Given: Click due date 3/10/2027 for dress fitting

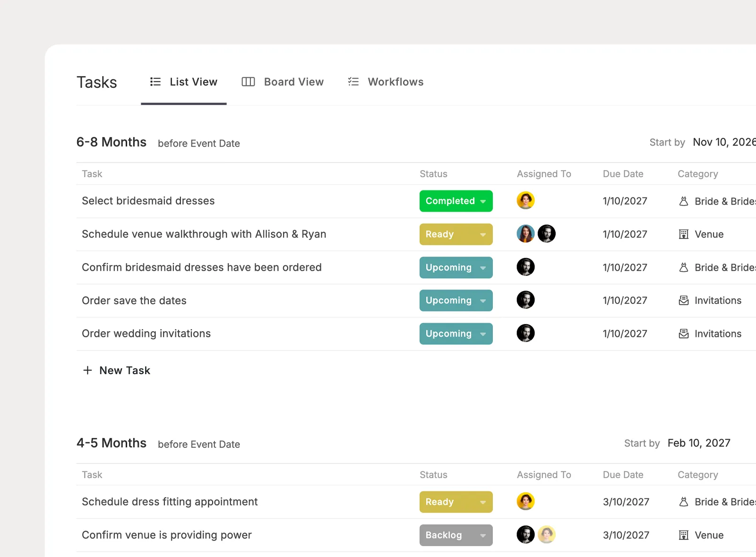Looking at the screenshot, I should click(626, 502).
